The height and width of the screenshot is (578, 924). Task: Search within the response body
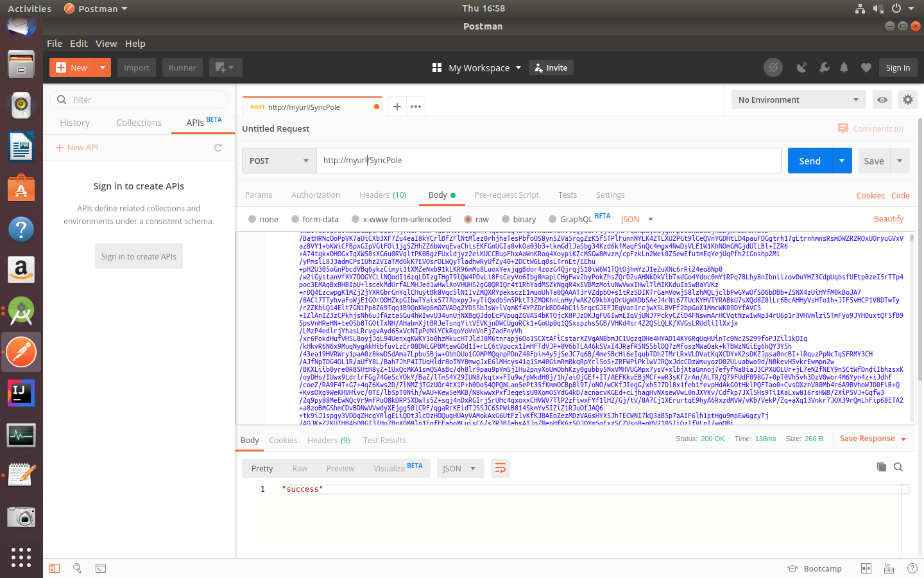click(x=898, y=467)
